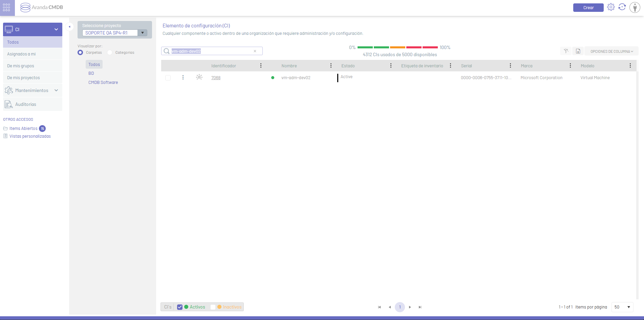Click the export file icon
The width and height of the screenshot is (644, 320).
[x=578, y=51]
